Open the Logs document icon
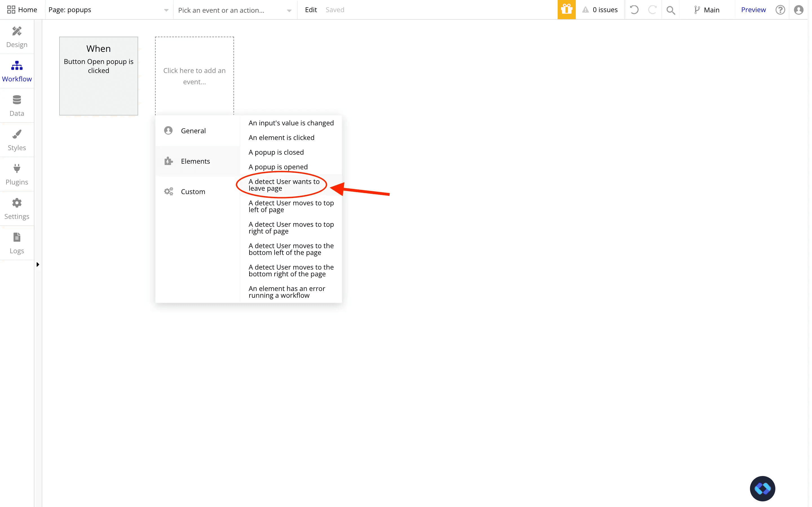This screenshot has width=812, height=507. [x=17, y=237]
